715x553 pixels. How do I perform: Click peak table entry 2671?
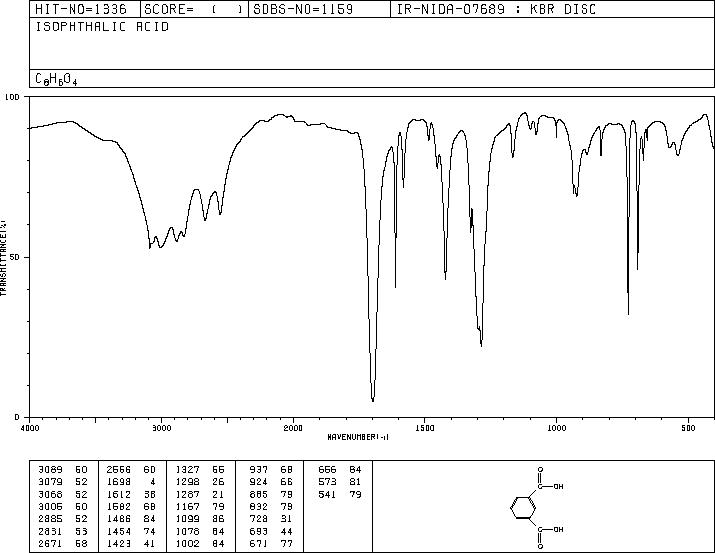[x=51, y=544]
